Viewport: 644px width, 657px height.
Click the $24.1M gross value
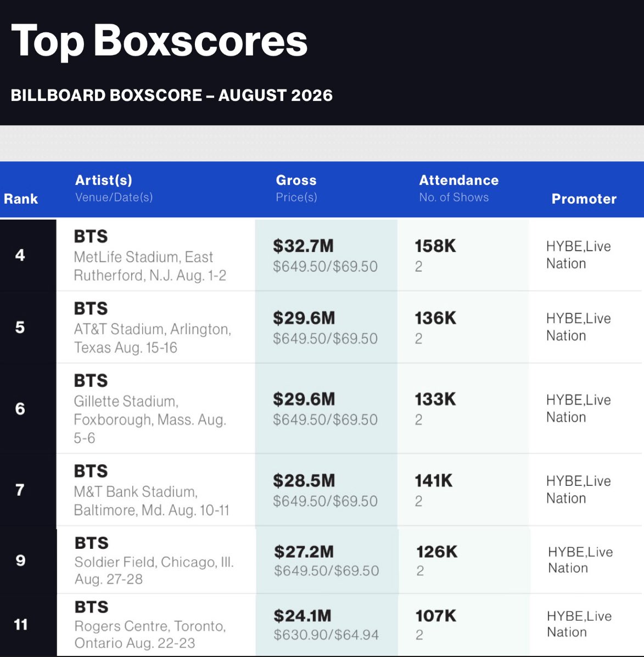(x=303, y=616)
